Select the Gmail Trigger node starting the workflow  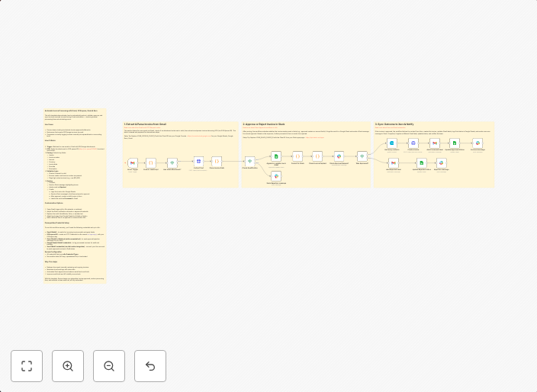point(133,163)
